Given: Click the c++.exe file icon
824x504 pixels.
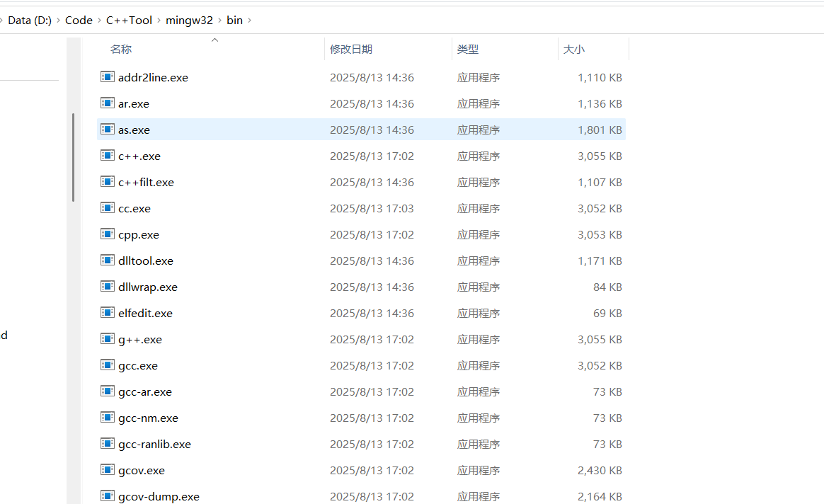Looking at the screenshot, I should tap(107, 156).
